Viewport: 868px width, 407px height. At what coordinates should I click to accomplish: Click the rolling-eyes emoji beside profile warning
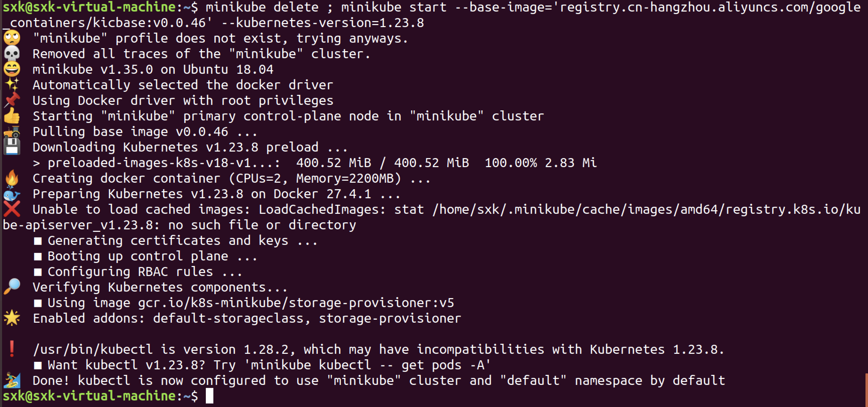coord(12,38)
